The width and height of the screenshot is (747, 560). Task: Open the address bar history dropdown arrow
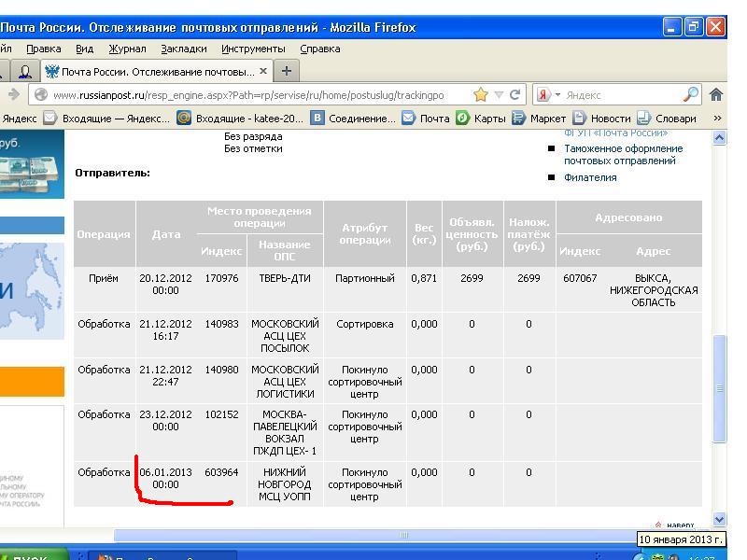pyautogui.click(x=499, y=95)
